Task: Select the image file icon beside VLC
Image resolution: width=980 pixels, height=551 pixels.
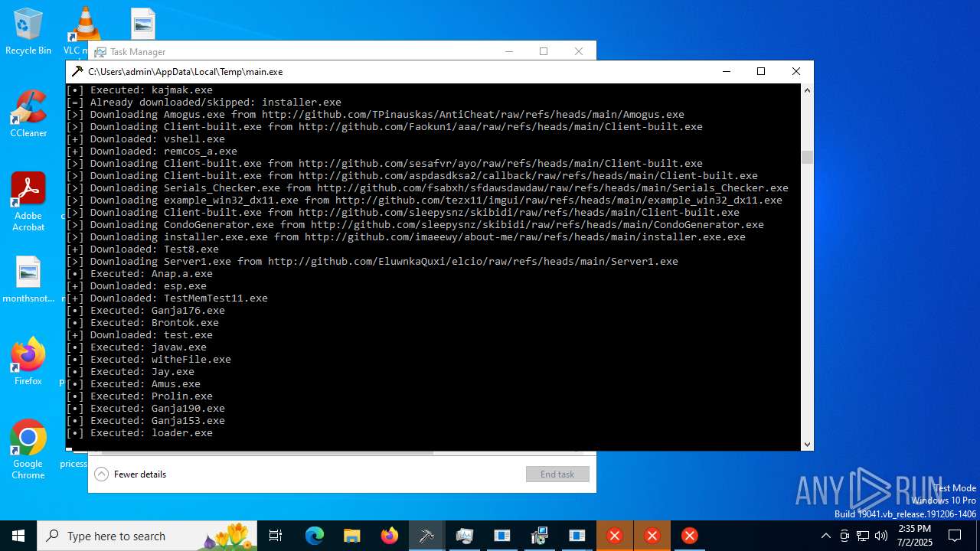Action: point(143,24)
